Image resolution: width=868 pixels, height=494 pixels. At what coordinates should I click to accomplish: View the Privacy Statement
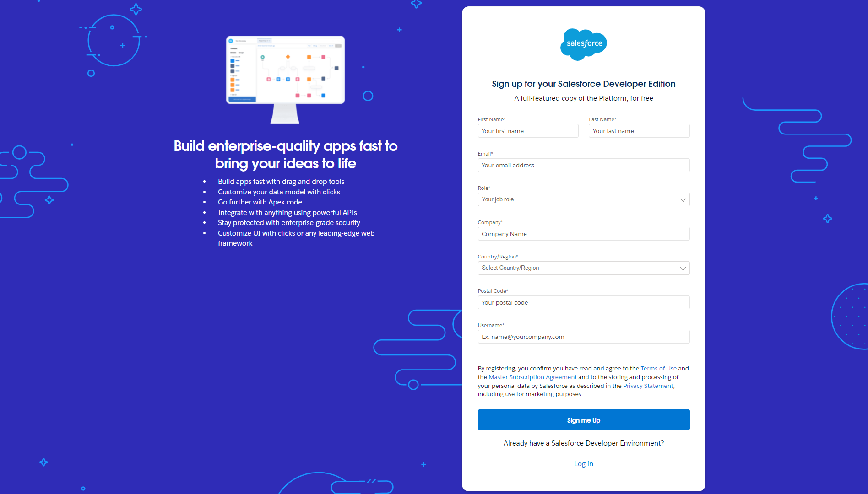pyautogui.click(x=647, y=386)
